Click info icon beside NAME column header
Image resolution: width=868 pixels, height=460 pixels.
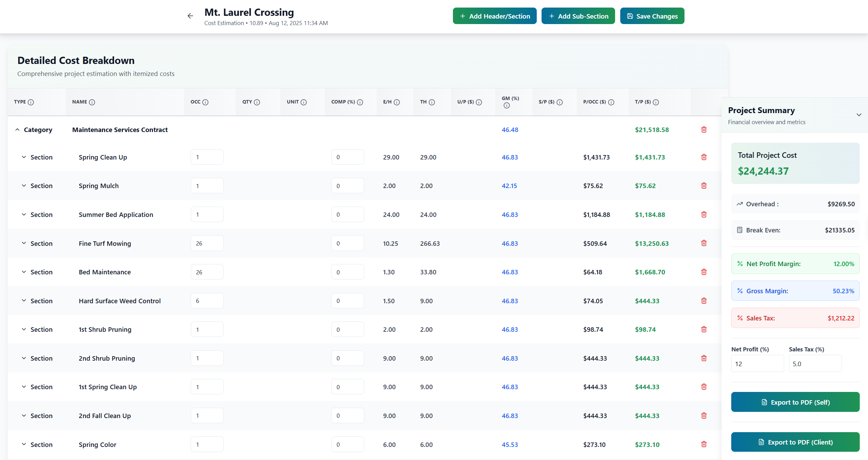(92, 102)
